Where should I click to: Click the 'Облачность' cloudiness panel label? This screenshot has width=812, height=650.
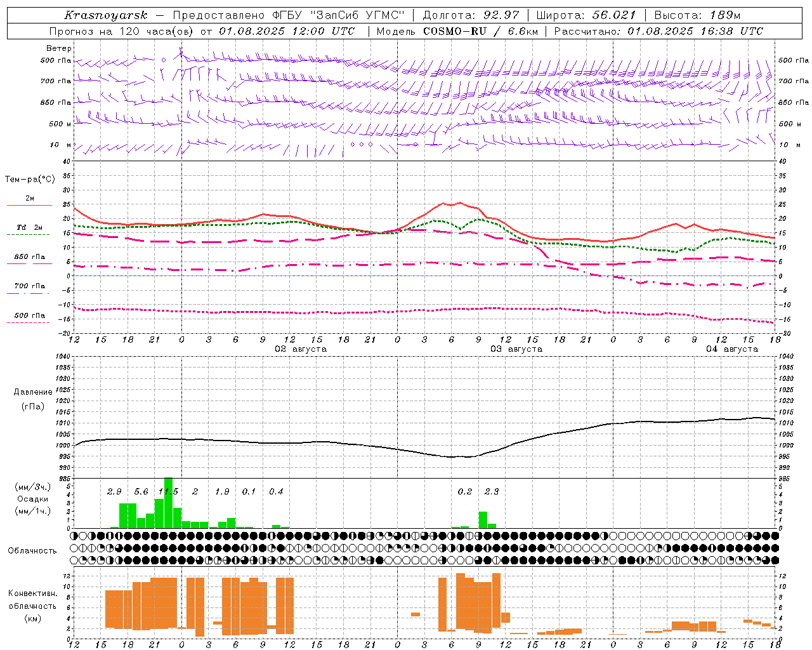pyautogui.click(x=32, y=550)
